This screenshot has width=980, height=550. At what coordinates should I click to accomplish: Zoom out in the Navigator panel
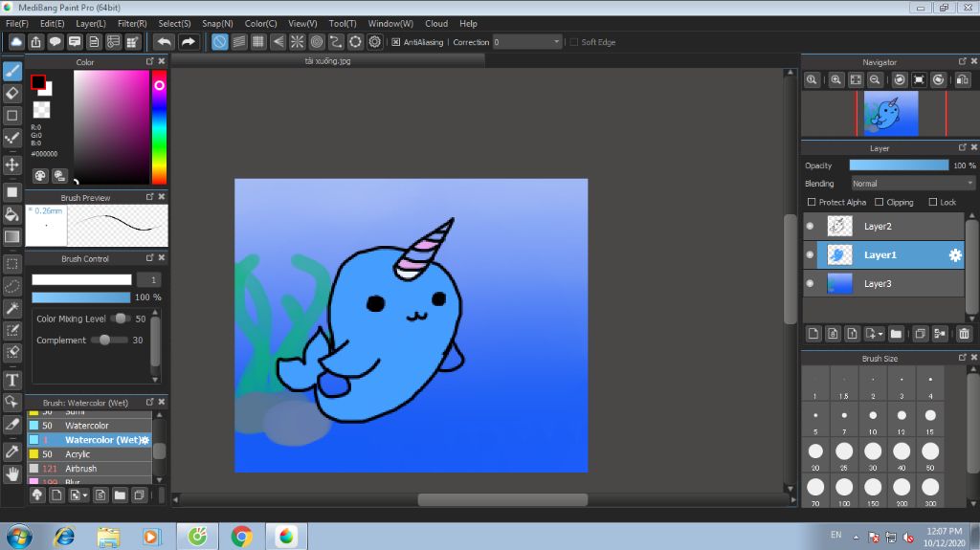875,80
